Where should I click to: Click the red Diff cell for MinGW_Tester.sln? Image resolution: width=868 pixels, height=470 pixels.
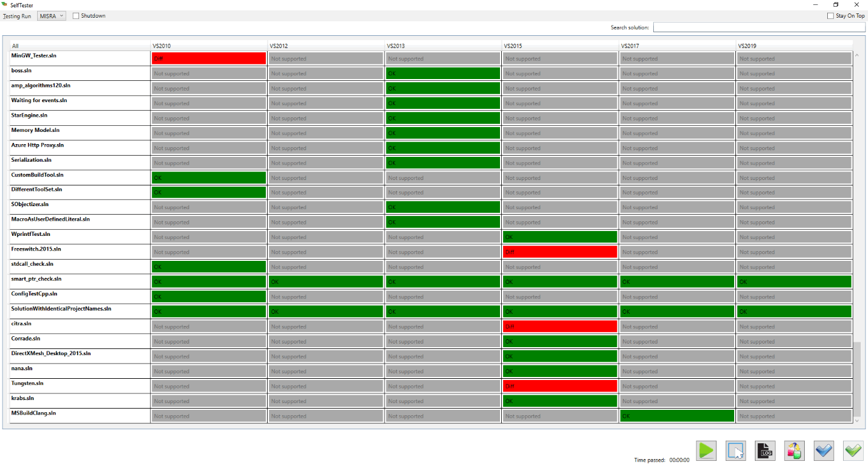point(209,58)
